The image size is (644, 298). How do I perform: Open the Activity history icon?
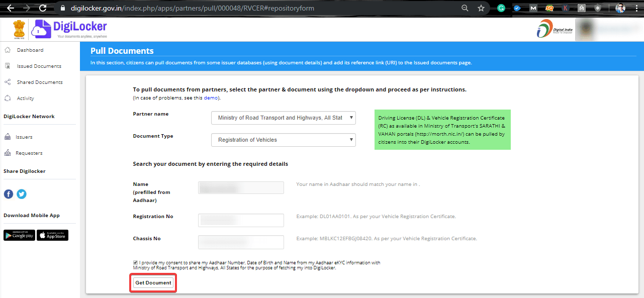pos(7,98)
